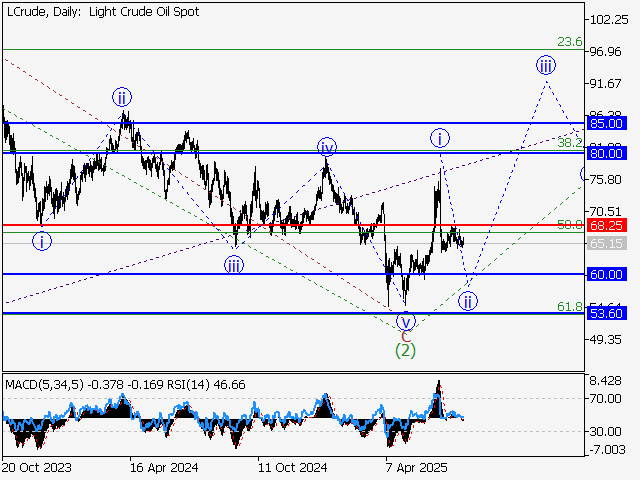Select the circled wave iii label below 65.15 line

click(233, 264)
